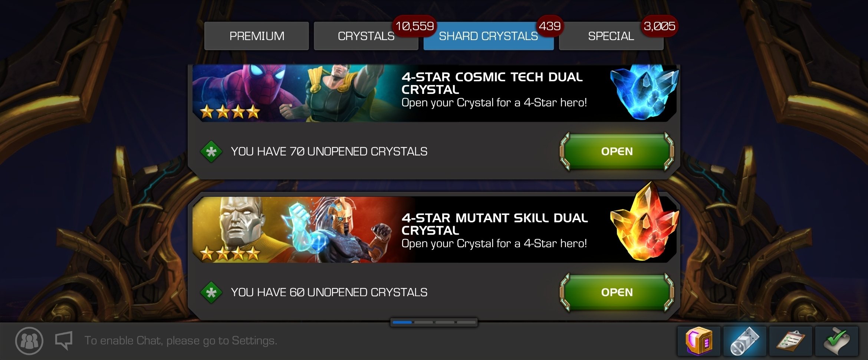
Task: Open the friends group icon
Action: [29, 341]
